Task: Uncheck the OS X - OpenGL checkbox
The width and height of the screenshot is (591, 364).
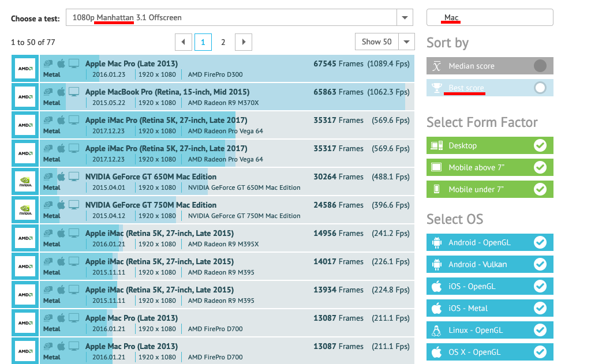Action: pyautogui.click(x=540, y=352)
